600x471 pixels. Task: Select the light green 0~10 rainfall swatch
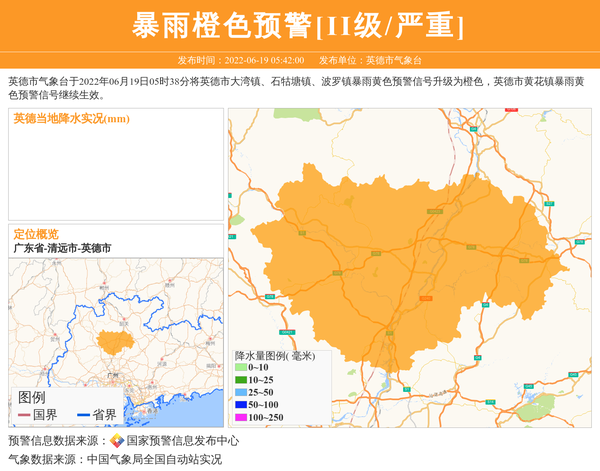pyautogui.click(x=241, y=367)
